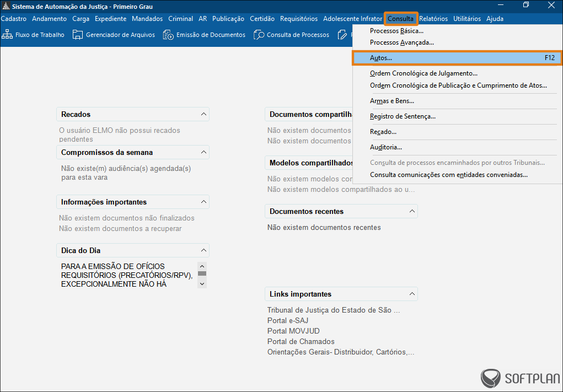Open the Andamento menu
The image size is (563, 392).
(49, 19)
